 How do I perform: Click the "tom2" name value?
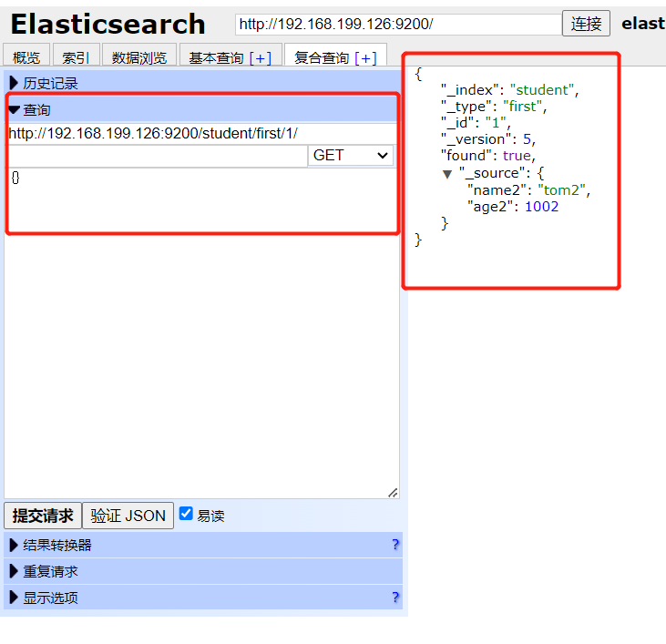pos(561,190)
